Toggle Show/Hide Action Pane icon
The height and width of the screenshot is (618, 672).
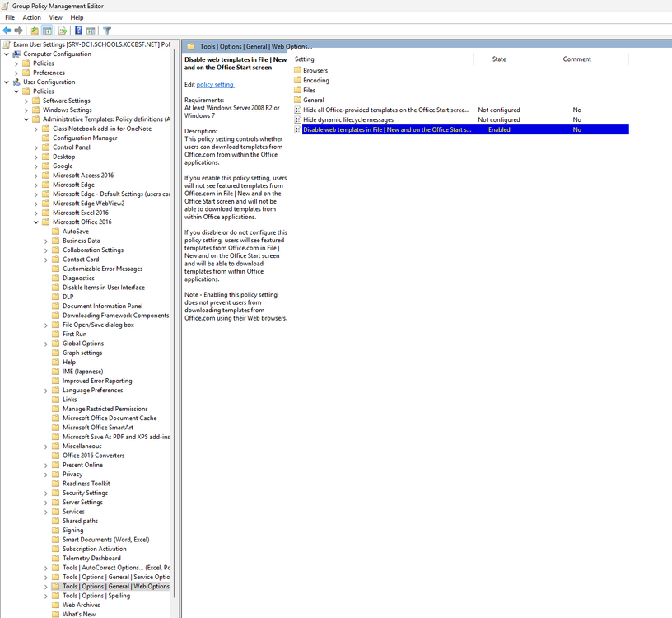click(x=91, y=30)
